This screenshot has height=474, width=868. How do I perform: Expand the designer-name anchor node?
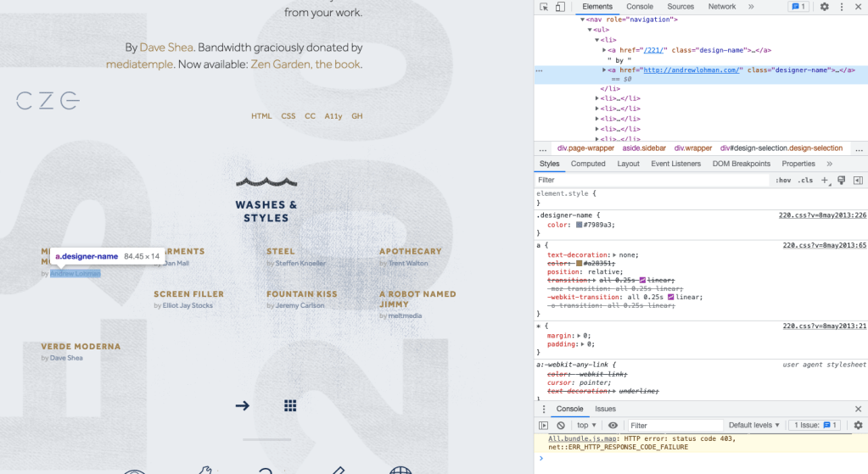(604, 70)
